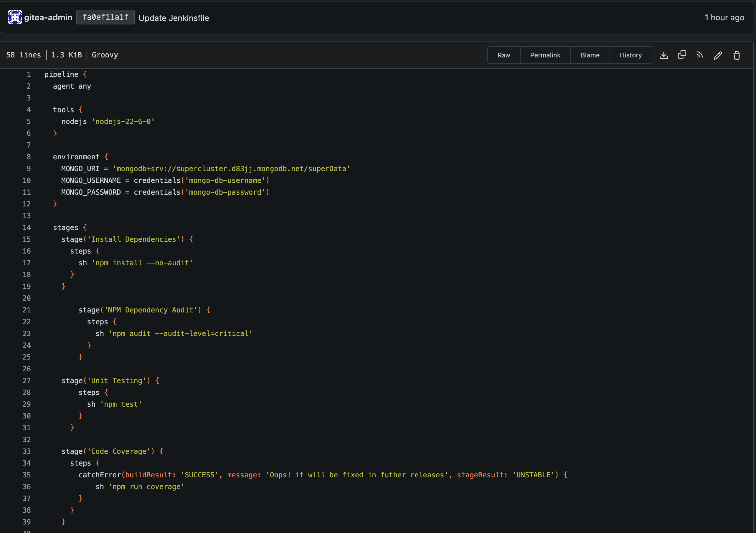Download the Jenkinsfile using the download icon
Viewport: 756px width, 533px height.
tap(663, 55)
